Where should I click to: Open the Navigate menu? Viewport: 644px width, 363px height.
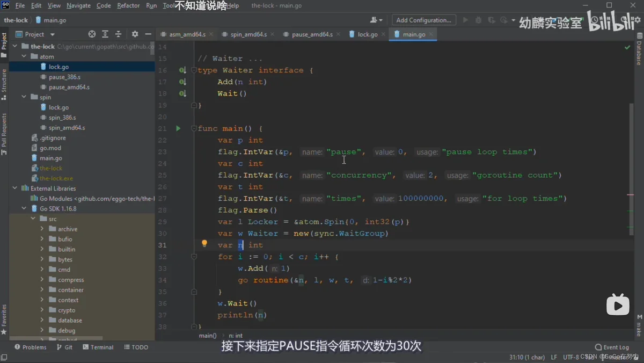tap(78, 5)
